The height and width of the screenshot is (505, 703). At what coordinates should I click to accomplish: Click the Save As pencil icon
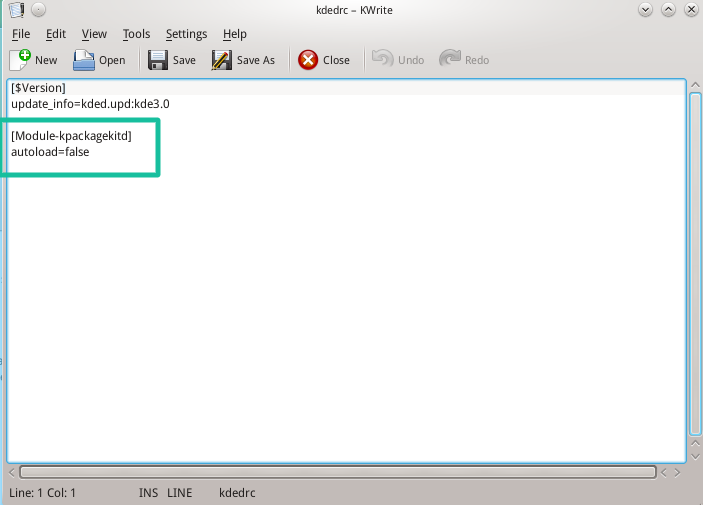[221, 60]
